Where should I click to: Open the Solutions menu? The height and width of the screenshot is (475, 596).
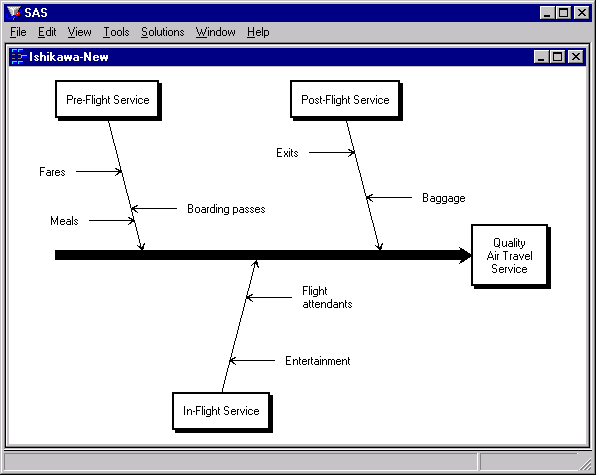[163, 32]
